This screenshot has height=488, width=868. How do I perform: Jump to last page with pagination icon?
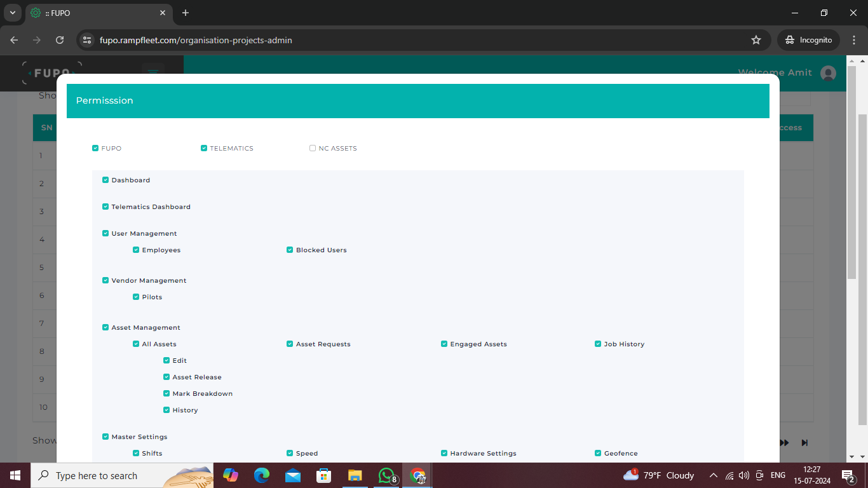(x=804, y=442)
